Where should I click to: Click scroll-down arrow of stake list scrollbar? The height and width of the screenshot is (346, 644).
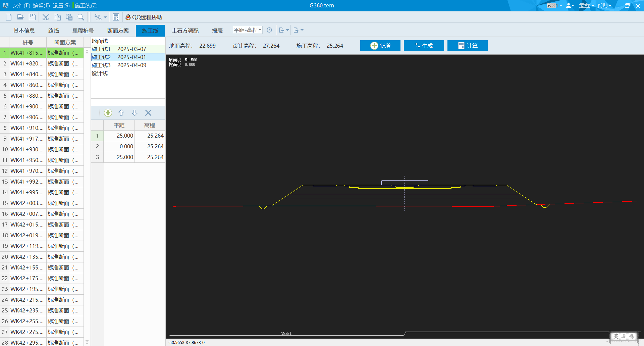87,342
